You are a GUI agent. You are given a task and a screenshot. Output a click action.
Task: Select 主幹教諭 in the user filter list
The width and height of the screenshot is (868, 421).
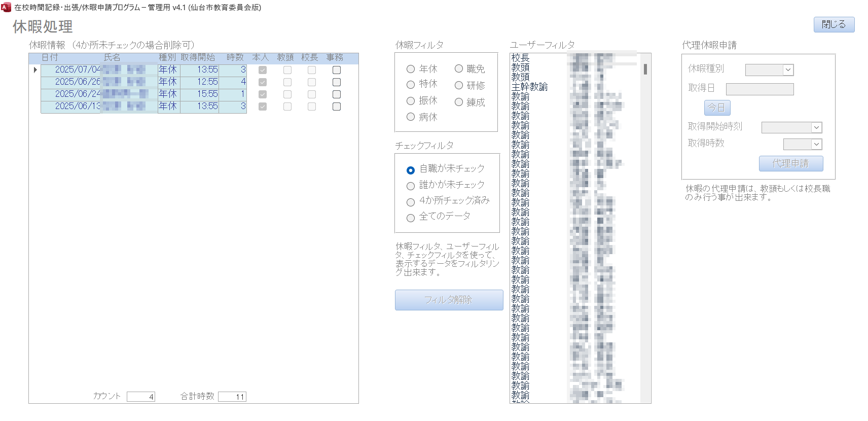pos(529,87)
